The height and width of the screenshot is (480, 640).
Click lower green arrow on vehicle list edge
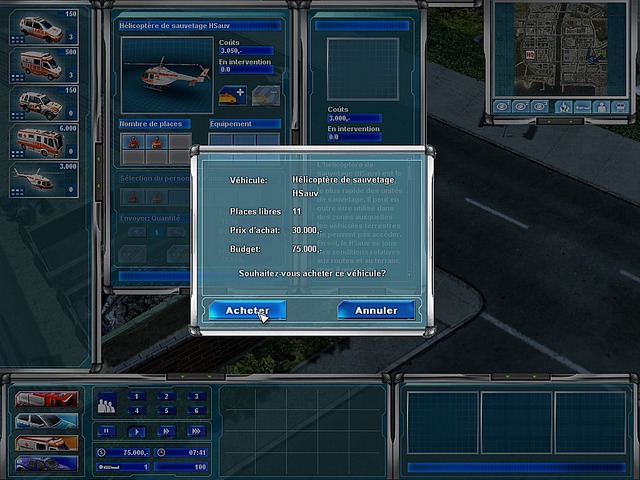coord(98,186)
